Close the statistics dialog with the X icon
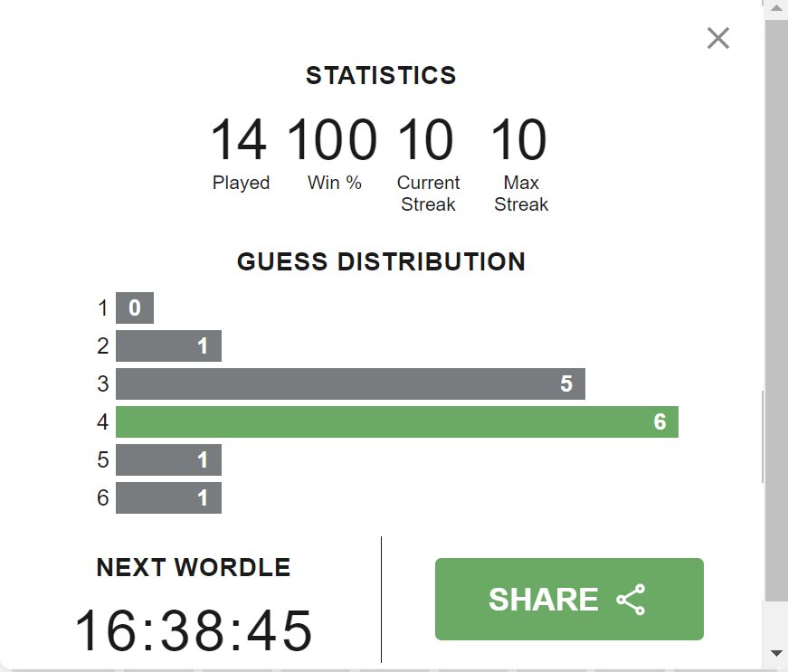 tap(717, 38)
